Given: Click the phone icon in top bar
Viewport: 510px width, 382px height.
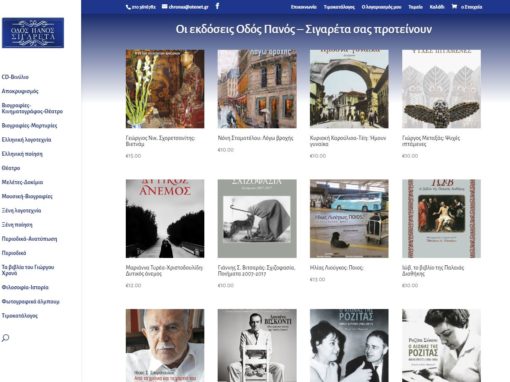Looking at the screenshot, I should [x=128, y=7].
